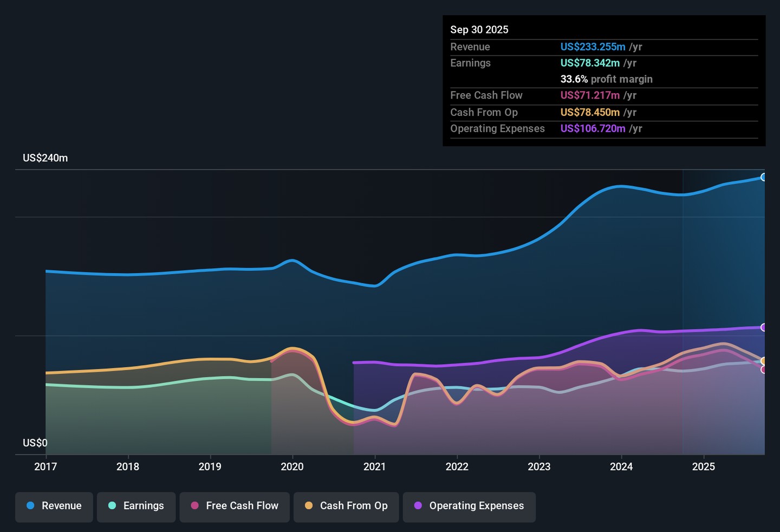The height and width of the screenshot is (532, 780).
Task: Toggle Operating Expenses legend button
Action: pyautogui.click(x=469, y=506)
